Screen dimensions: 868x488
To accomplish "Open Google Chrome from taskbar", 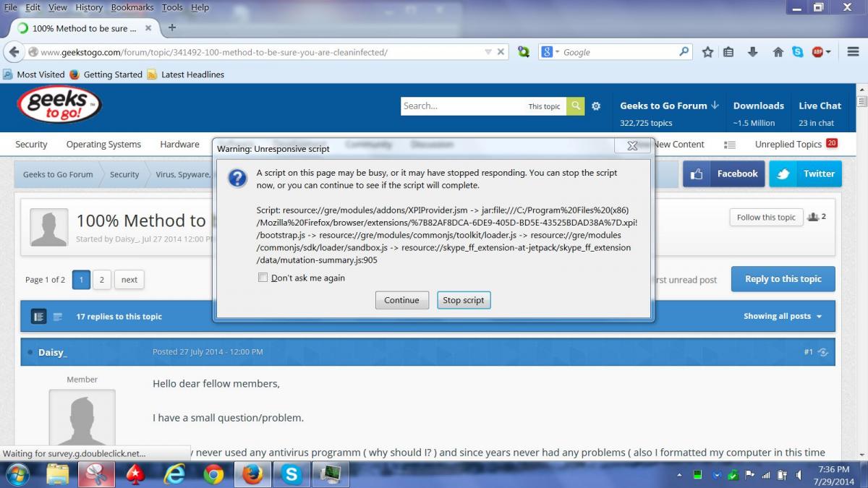I will coord(213,474).
